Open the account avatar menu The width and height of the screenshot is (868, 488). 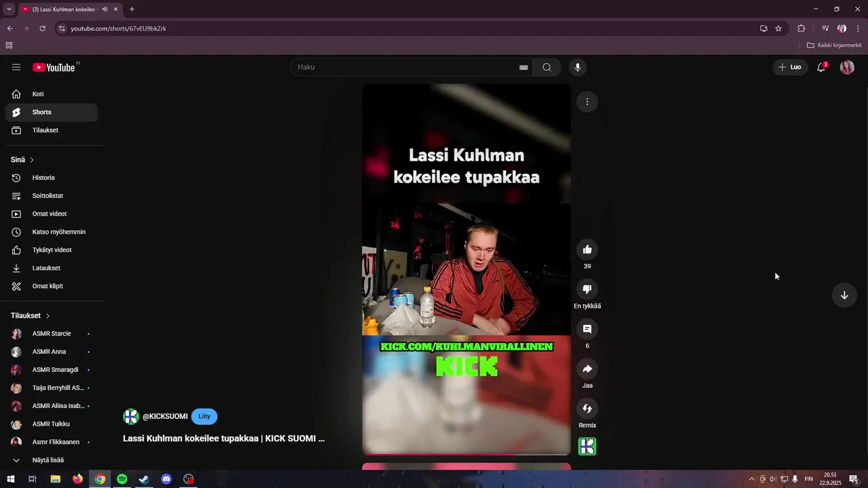(847, 67)
